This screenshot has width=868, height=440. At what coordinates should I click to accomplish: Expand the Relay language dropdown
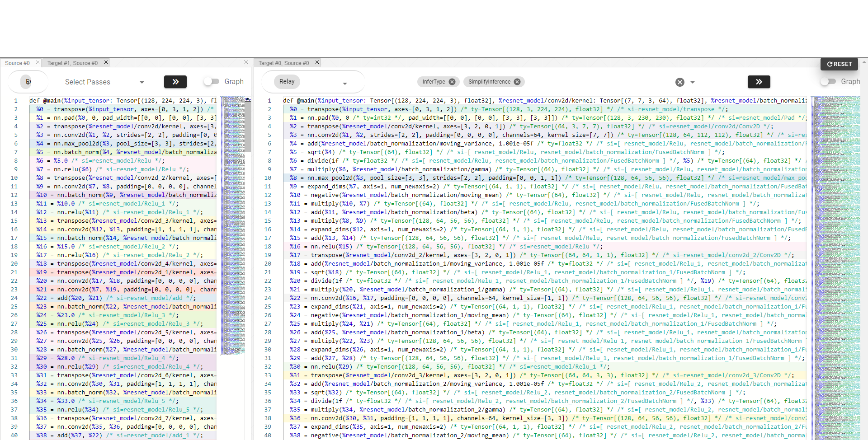[x=344, y=83]
